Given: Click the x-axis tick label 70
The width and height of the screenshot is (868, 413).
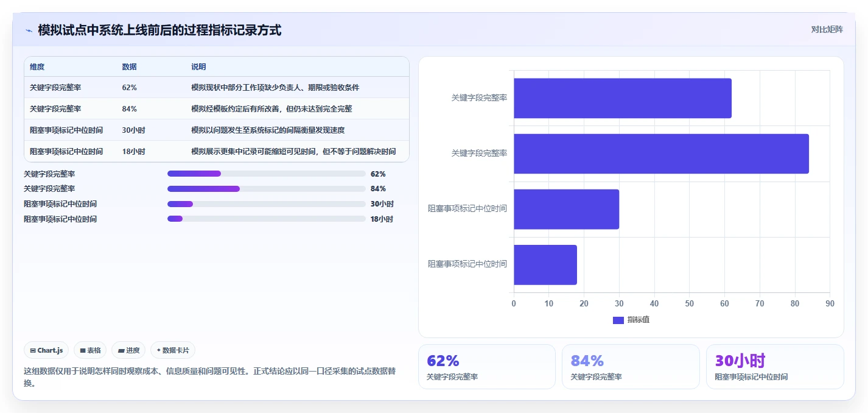Looking at the screenshot, I should coord(760,303).
